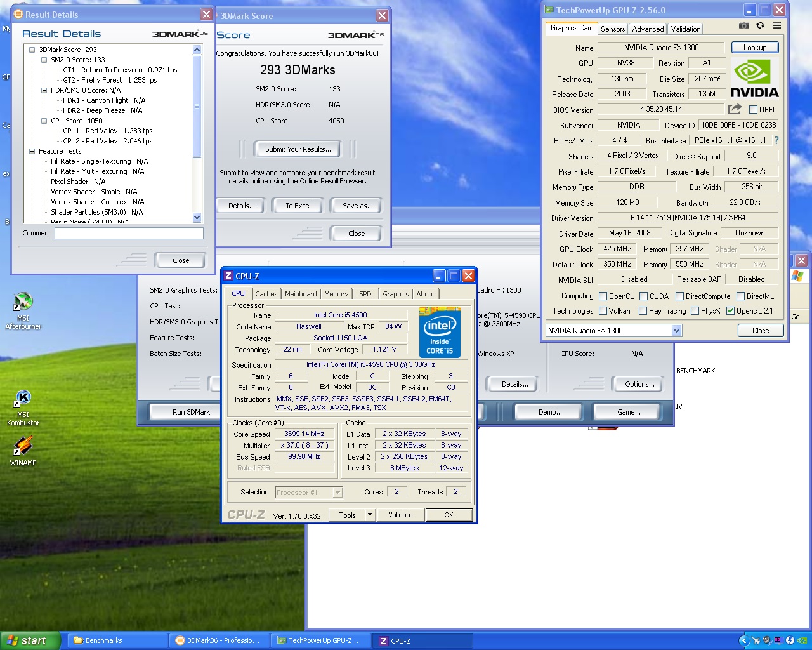812x650 pixels.
Task: Show hidden system tray icons
Action: pyautogui.click(x=744, y=640)
